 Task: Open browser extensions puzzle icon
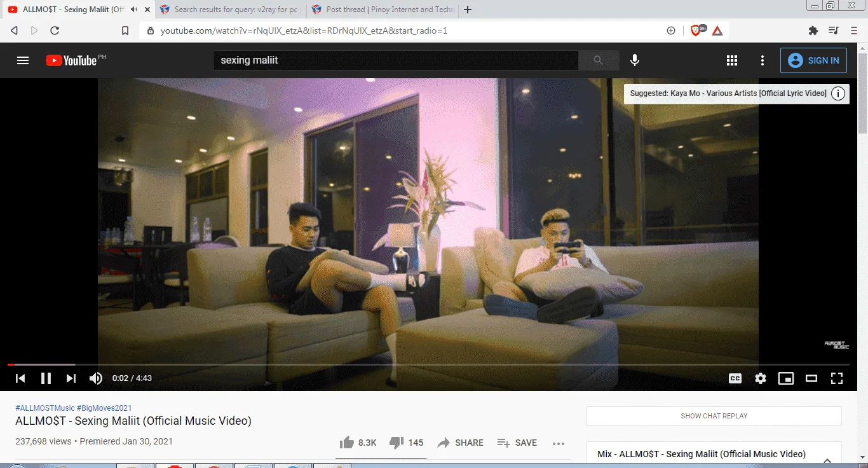(x=813, y=31)
